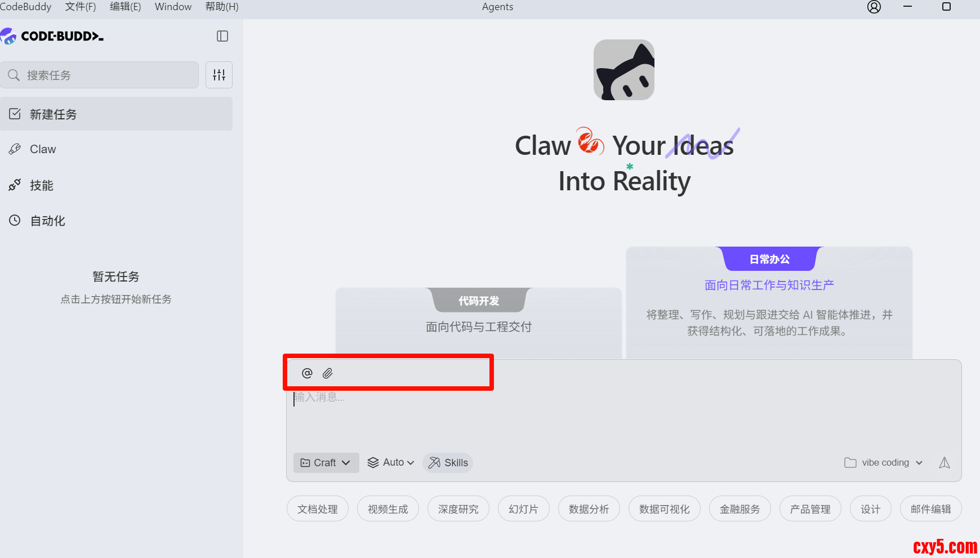Click the @ mention icon
The height and width of the screenshot is (558, 980).
coord(307,373)
